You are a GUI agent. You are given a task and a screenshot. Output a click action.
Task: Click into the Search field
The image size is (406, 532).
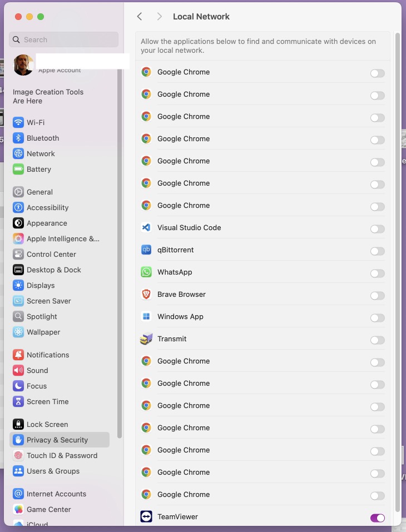[x=64, y=39]
